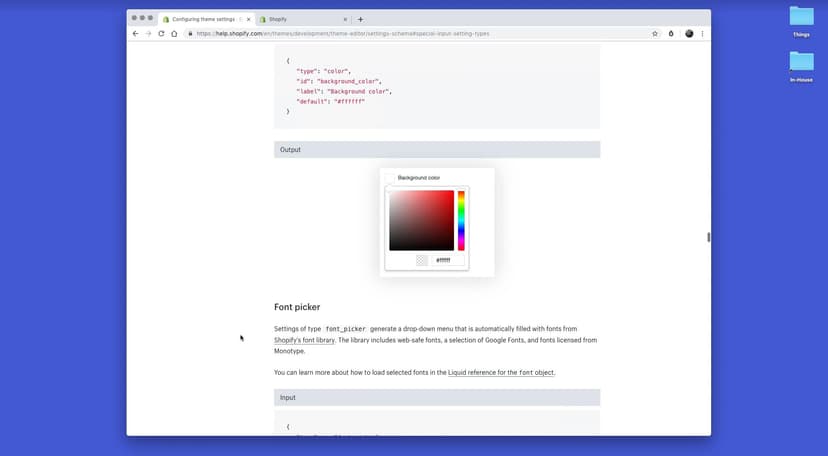Click the browser forward arrow
Image resolution: width=828 pixels, height=456 pixels.
148,33
